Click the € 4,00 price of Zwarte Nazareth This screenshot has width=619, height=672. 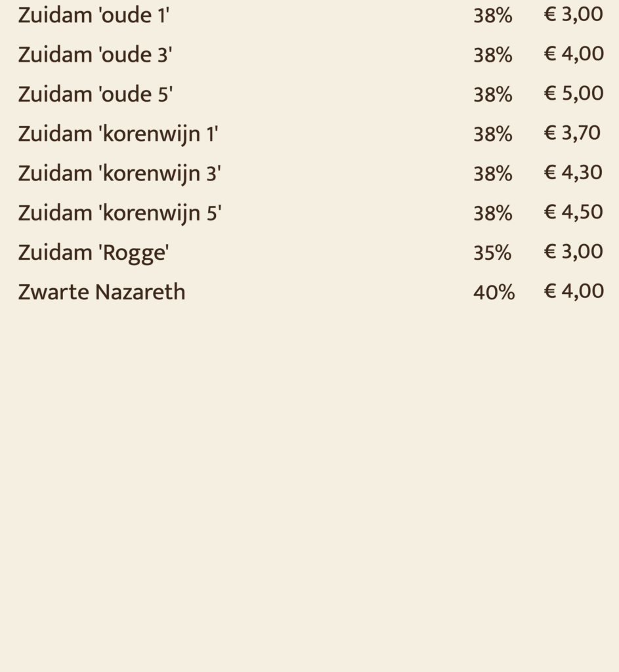[574, 291]
